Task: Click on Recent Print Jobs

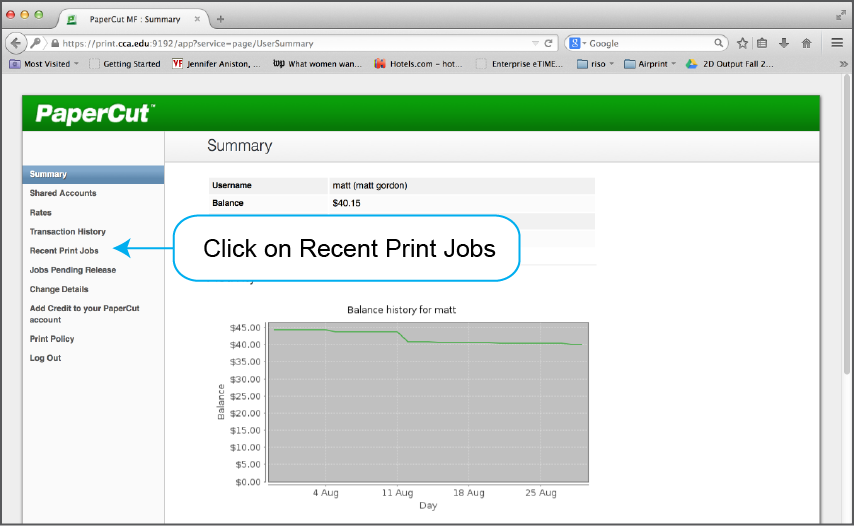Action: click(64, 250)
